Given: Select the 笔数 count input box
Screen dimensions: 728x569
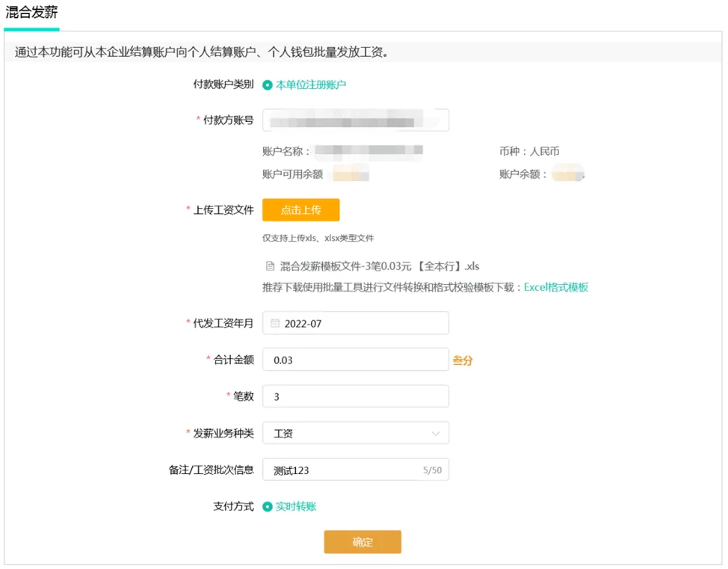Looking at the screenshot, I should click(x=356, y=397).
